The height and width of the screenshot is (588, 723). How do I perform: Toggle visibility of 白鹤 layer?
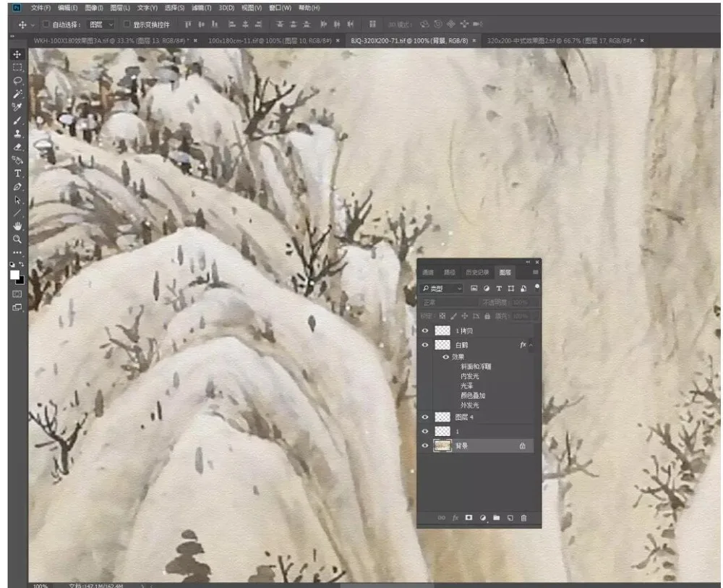point(424,345)
